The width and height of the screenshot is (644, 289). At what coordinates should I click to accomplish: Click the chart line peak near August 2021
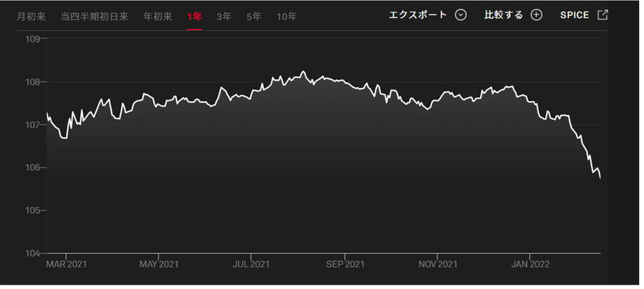click(303, 72)
